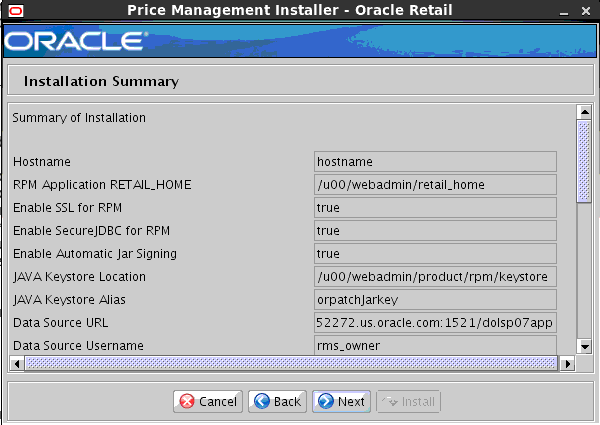Click the orpatchJarkey alias field

[435, 300]
